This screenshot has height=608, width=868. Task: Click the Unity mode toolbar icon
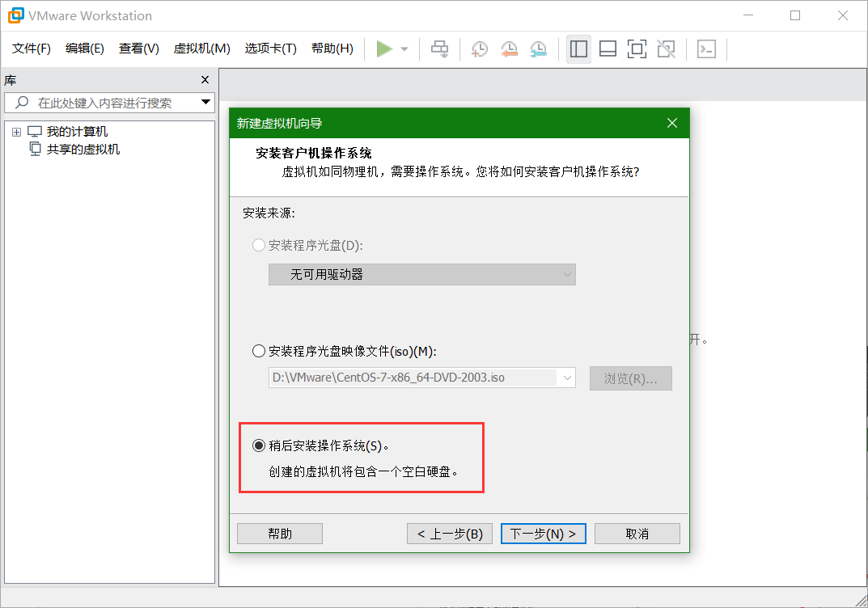pyautogui.click(x=666, y=49)
